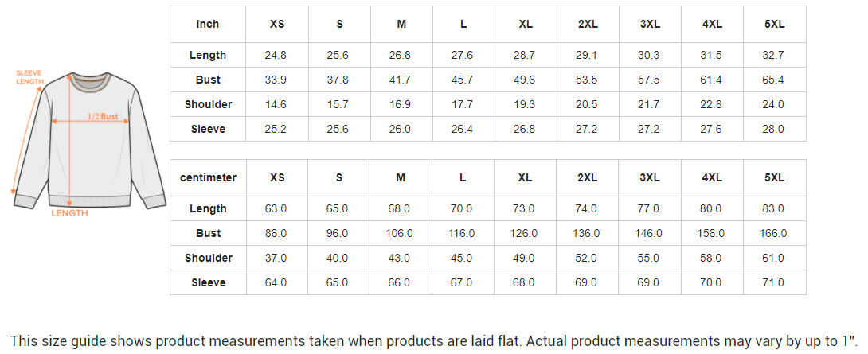Select Sleeve row label in inch table
The height and width of the screenshot is (354, 868).
pyautogui.click(x=208, y=129)
